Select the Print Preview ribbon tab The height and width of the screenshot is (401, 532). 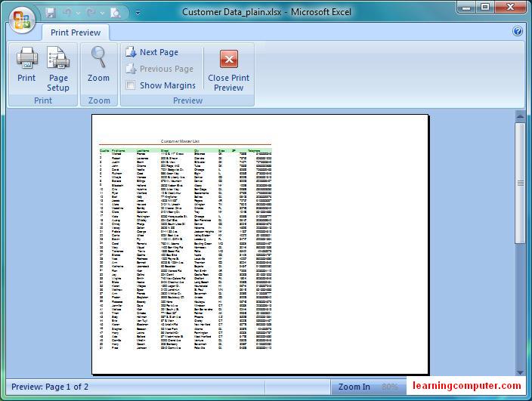pyautogui.click(x=76, y=32)
